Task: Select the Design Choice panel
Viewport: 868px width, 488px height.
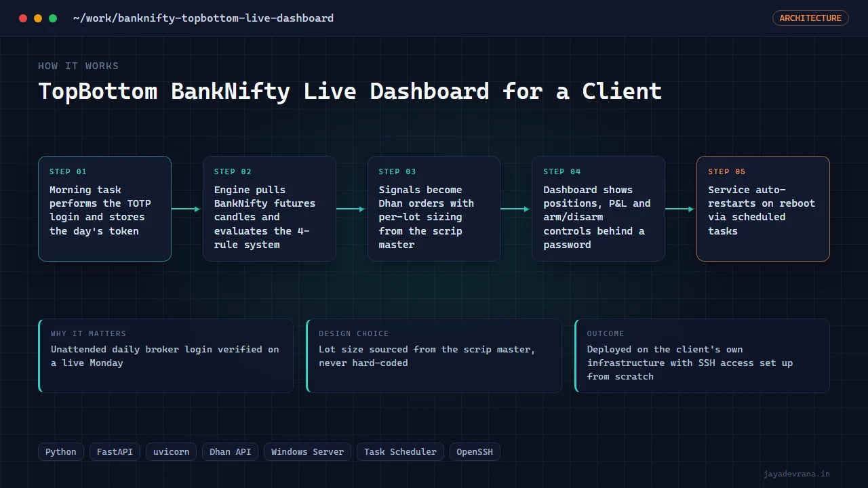Action: click(x=434, y=356)
